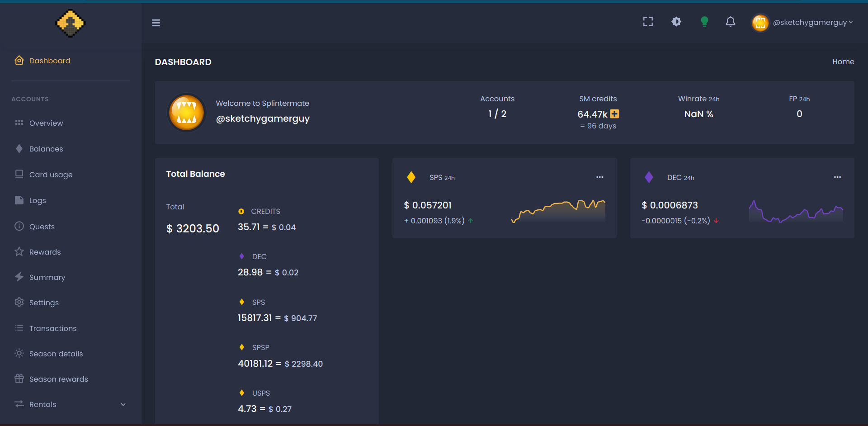Click the large welcome profile avatar

(187, 113)
